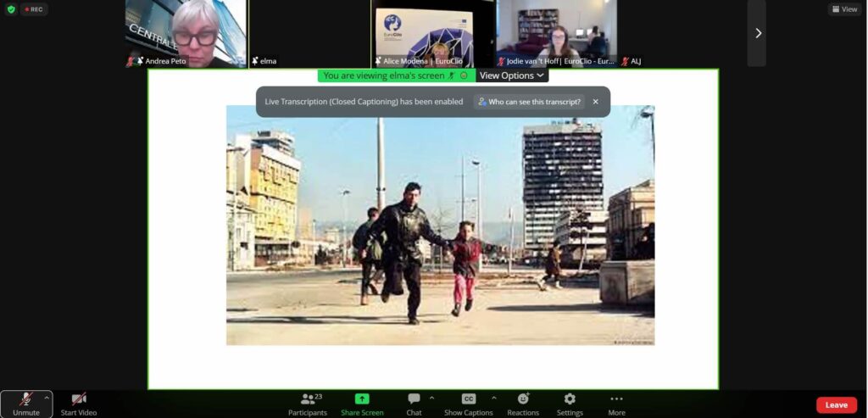This screenshot has height=418, width=868.
Task: Leave the meeting with the red button
Action: [836, 405]
